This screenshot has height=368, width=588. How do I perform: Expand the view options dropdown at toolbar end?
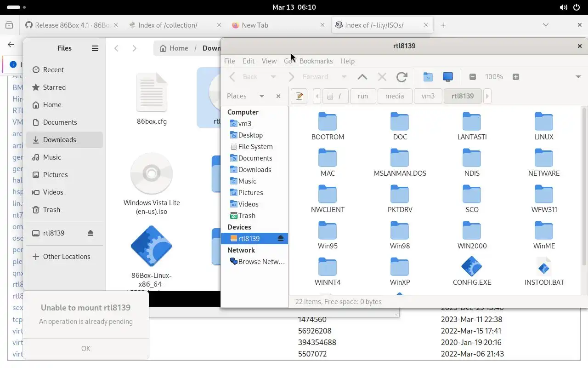pyautogui.click(x=578, y=77)
